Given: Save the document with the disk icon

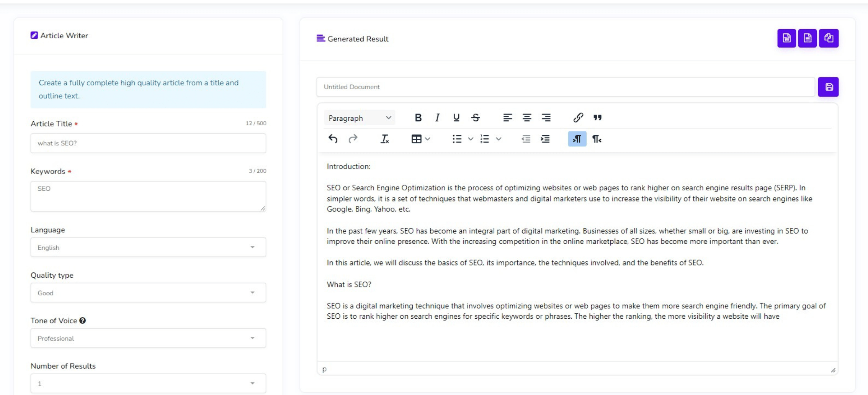Looking at the screenshot, I should pyautogui.click(x=828, y=87).
